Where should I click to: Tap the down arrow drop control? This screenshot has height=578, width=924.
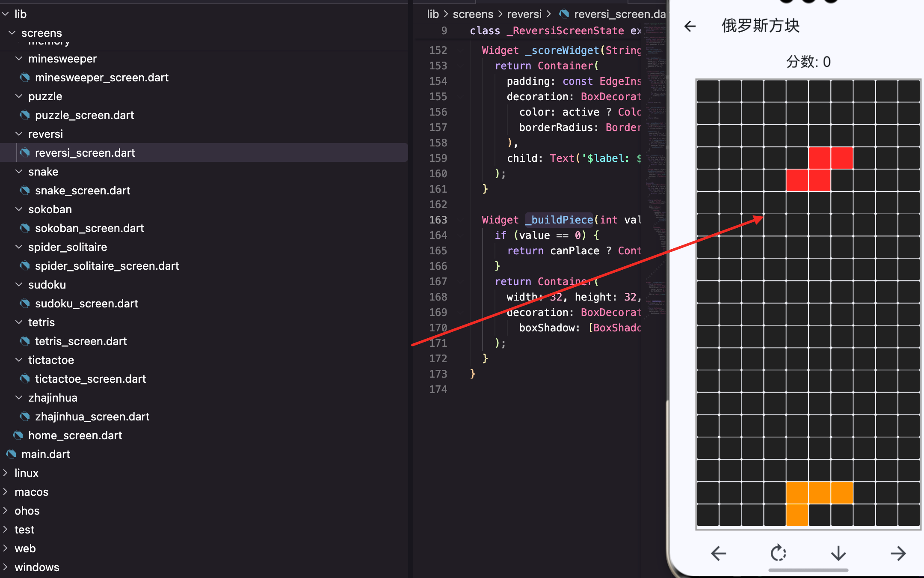pyautogui.click(x=838, y=553)
